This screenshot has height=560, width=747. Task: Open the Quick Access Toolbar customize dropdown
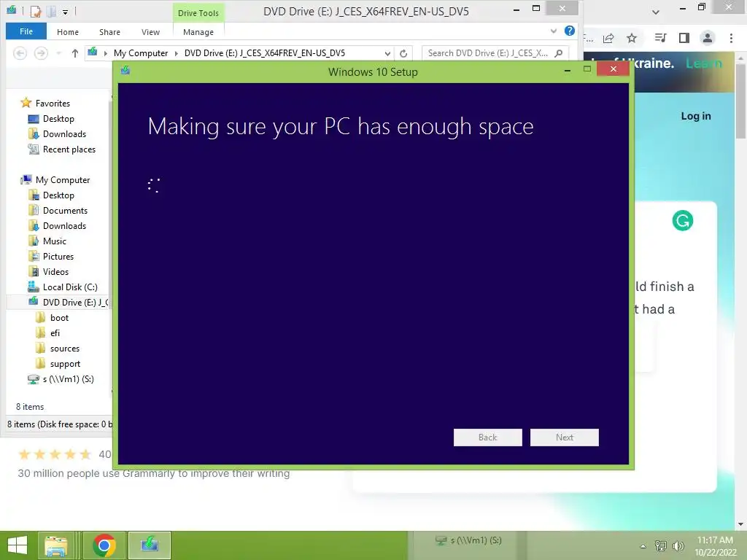(65, 12)
